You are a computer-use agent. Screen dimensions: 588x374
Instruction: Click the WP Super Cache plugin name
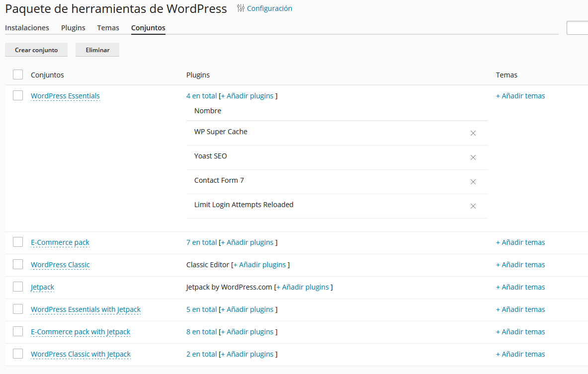pyautogui.click(x=221, y=132)
